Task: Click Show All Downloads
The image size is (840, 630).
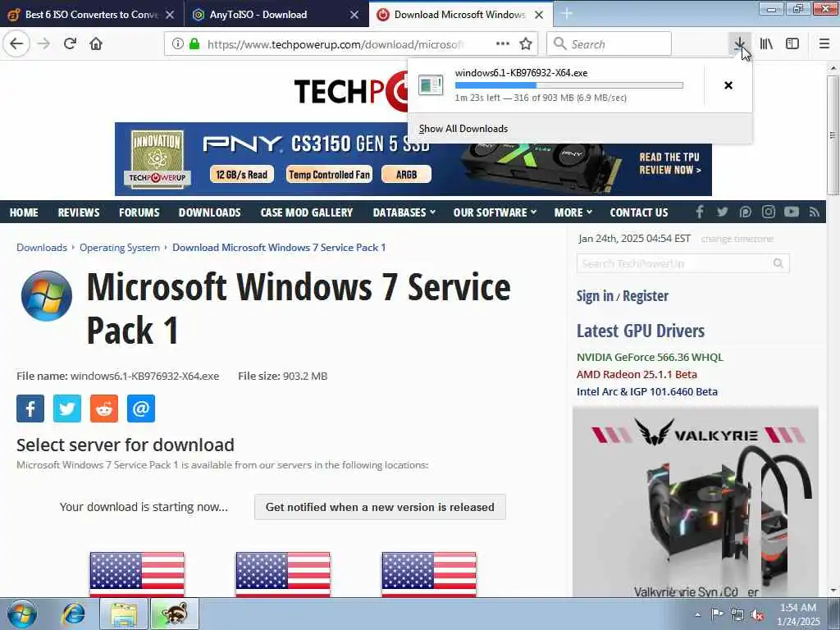Action: coord(463,129)
